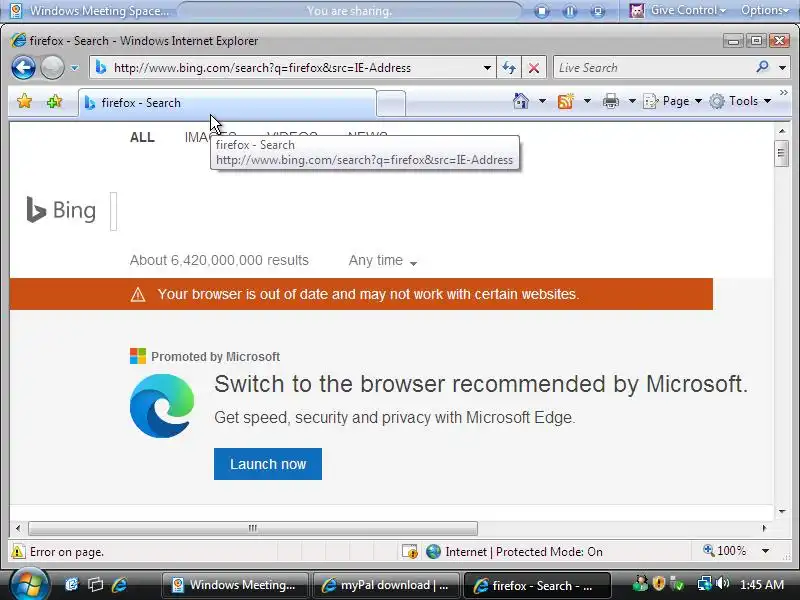Show more toolbar commands chevron

784,93
